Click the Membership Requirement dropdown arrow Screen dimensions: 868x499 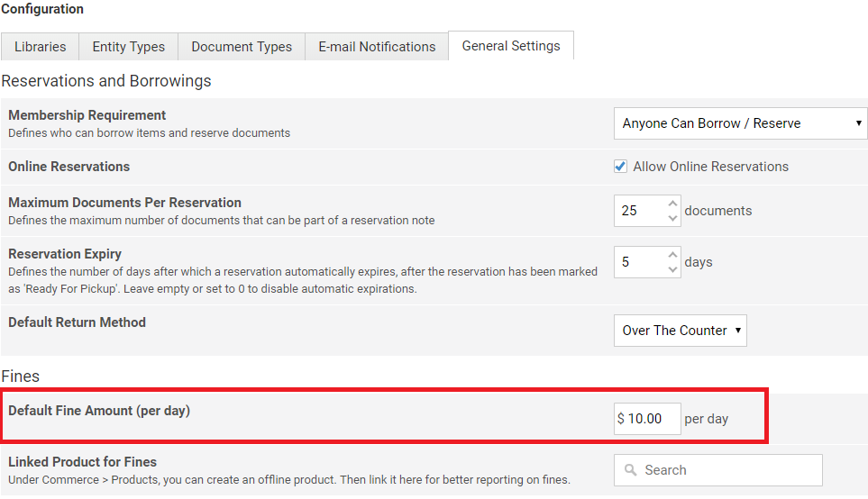click(x=858, y=123)
